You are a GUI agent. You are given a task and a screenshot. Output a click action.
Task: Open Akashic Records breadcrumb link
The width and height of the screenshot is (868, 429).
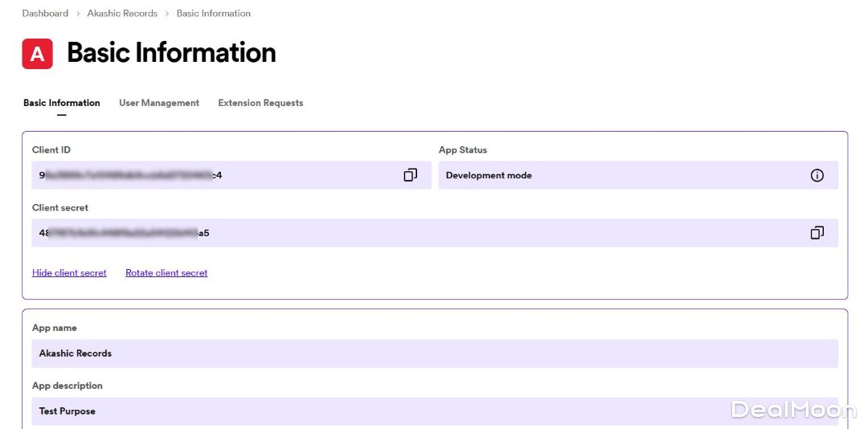122,14
